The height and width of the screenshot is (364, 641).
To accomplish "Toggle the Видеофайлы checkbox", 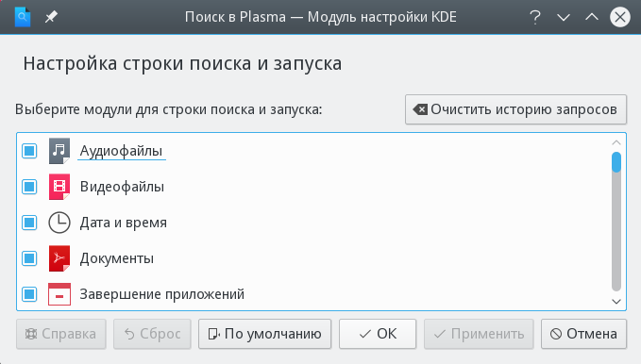I will [29, 187].
